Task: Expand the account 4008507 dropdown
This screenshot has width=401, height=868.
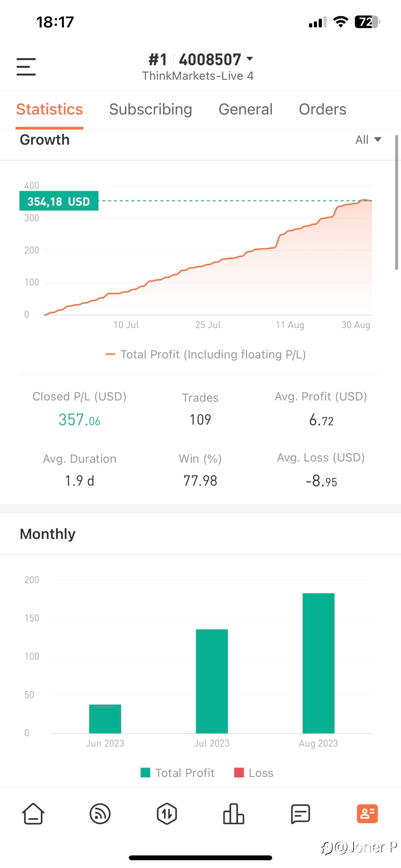Action: pos(216,60)
